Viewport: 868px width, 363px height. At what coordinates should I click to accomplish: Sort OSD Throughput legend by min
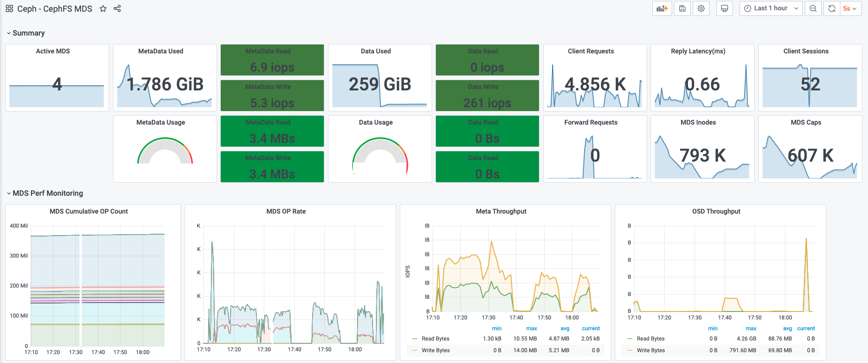click(713, 328)
